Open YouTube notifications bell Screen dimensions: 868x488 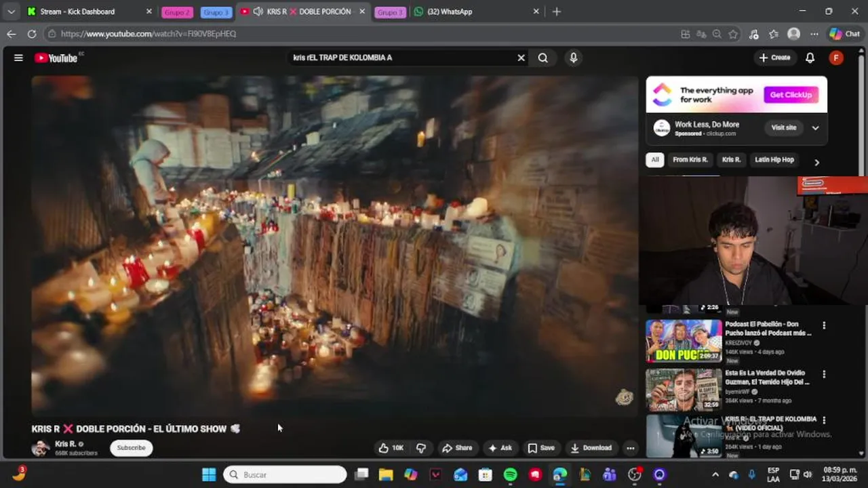pyautogui.click(x=810, y=58)
